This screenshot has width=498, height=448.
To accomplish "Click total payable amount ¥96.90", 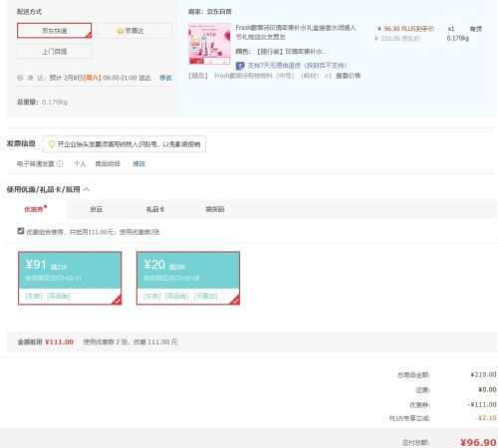I will click(x=478, y=442).
